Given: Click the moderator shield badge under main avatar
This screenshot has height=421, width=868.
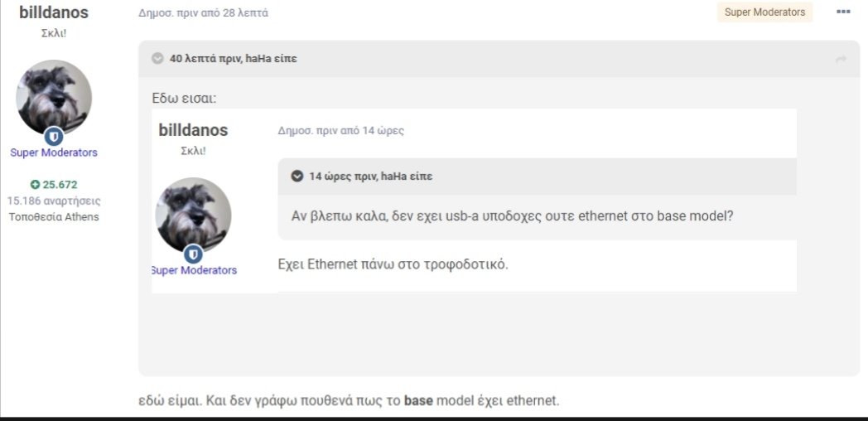Looking at the screenshot, I should point(54,136).
